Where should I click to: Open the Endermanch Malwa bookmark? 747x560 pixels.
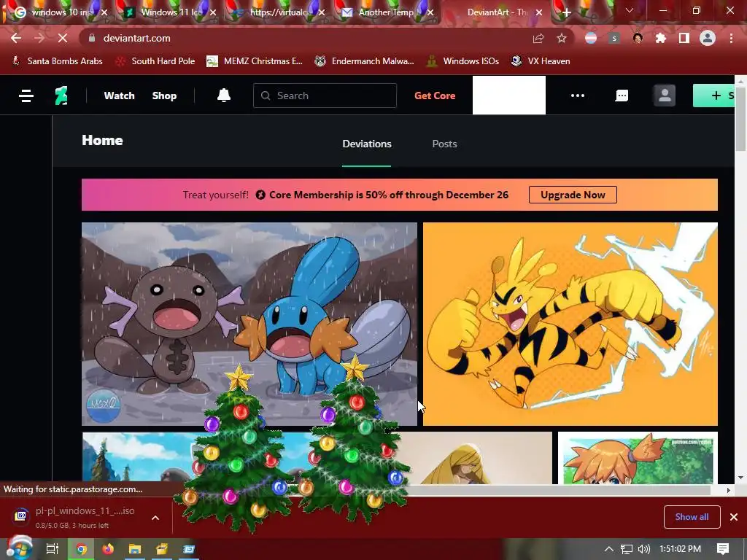coord(365,61)
